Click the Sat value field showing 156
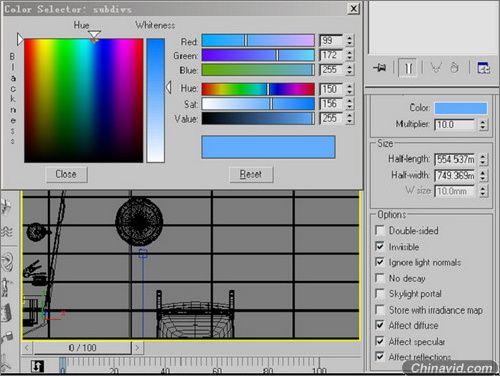Viewport: 500px width, 376px height. [x=331, y=104]
